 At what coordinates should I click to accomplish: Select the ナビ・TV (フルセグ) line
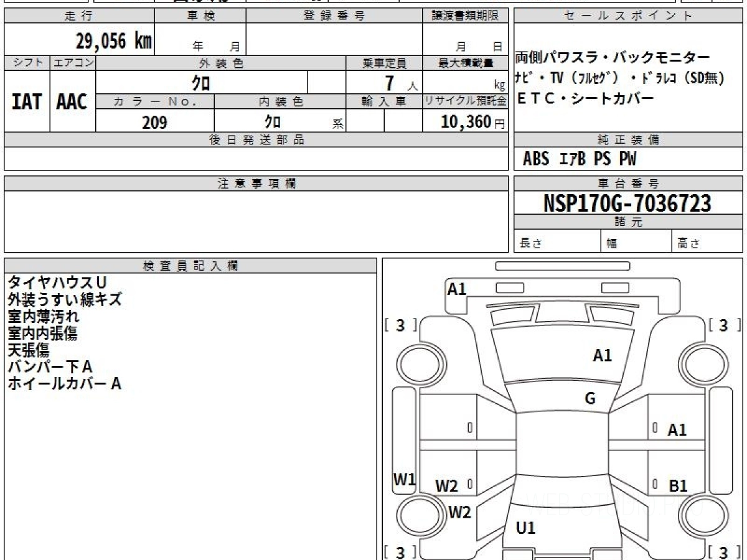pos(620,79)
